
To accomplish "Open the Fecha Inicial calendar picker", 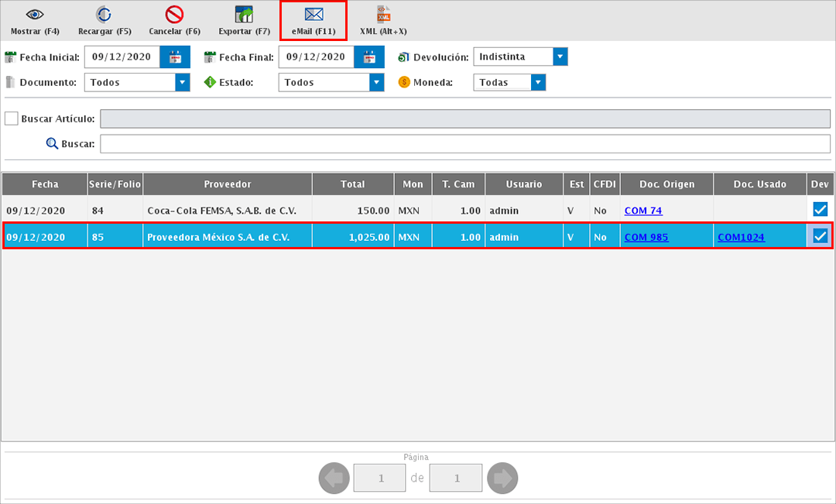I will point(175,57).
